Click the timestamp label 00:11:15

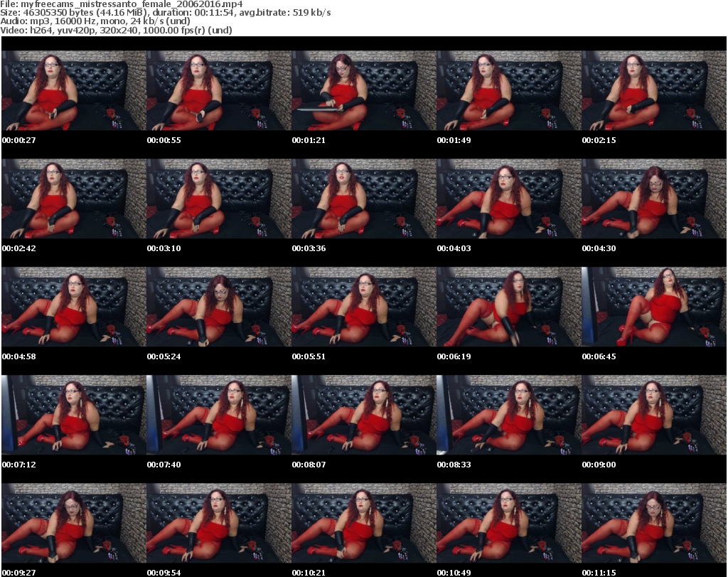599,573
